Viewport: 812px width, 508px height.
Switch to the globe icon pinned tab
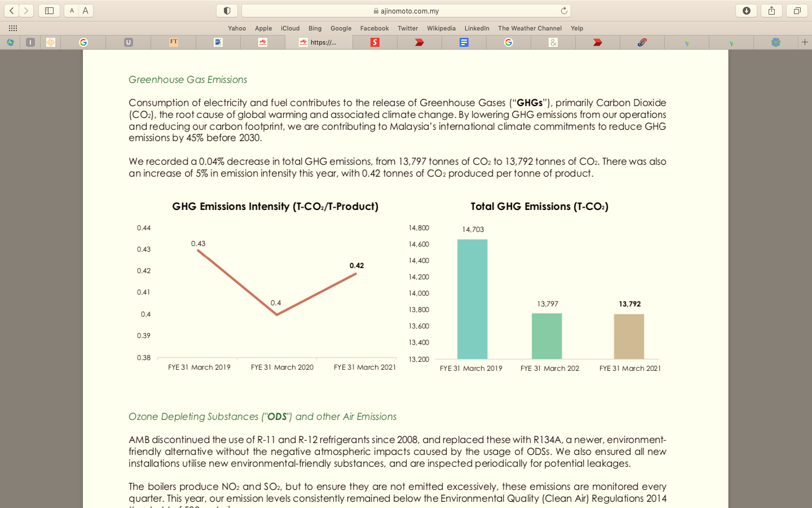(10, 42)
